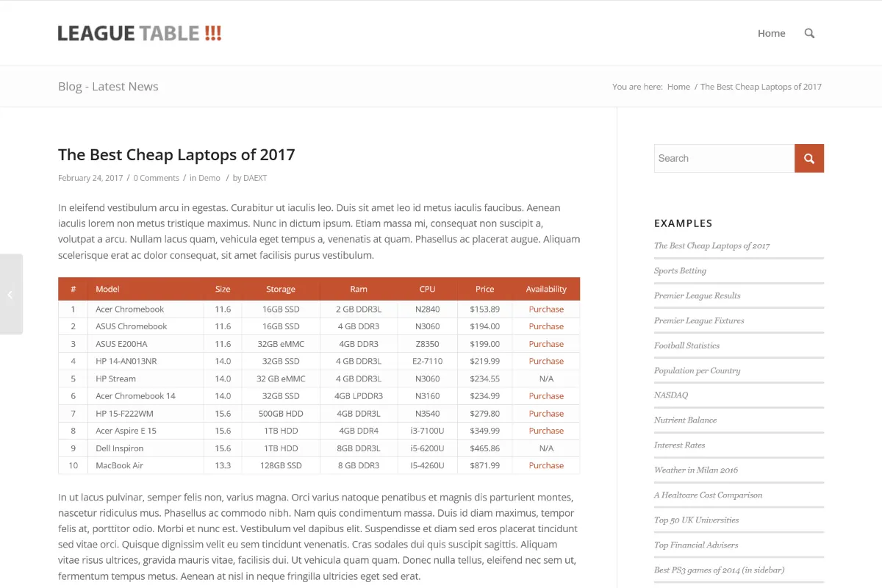
Task: Open the NASDAQ example link
Action: [670, 395]
